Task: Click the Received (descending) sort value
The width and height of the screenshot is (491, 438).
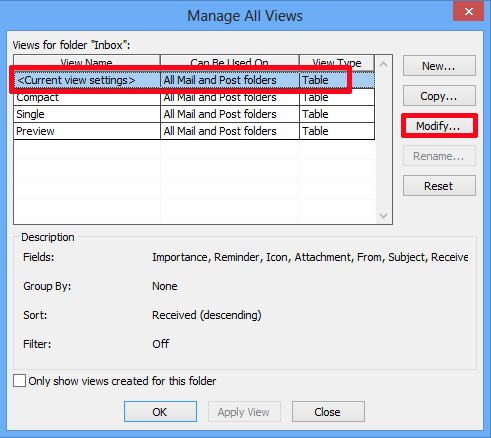Action: [x=207, y=315]
